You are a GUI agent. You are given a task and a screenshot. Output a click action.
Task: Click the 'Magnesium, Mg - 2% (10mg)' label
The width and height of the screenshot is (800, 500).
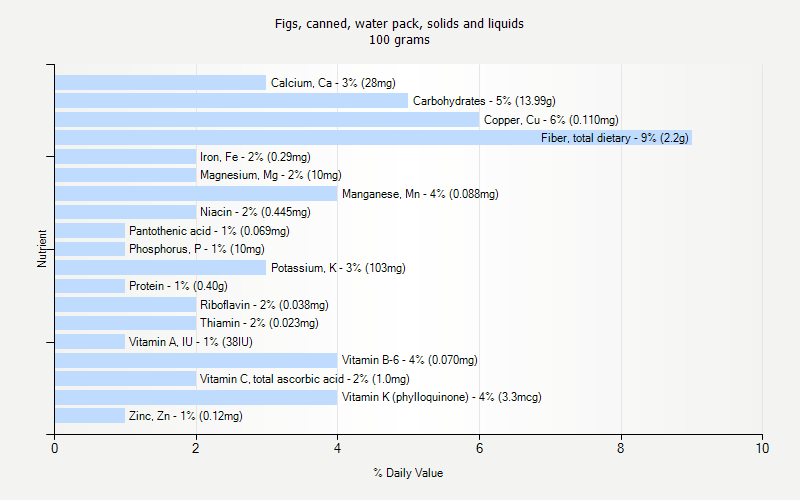click(x=271, y=175)
